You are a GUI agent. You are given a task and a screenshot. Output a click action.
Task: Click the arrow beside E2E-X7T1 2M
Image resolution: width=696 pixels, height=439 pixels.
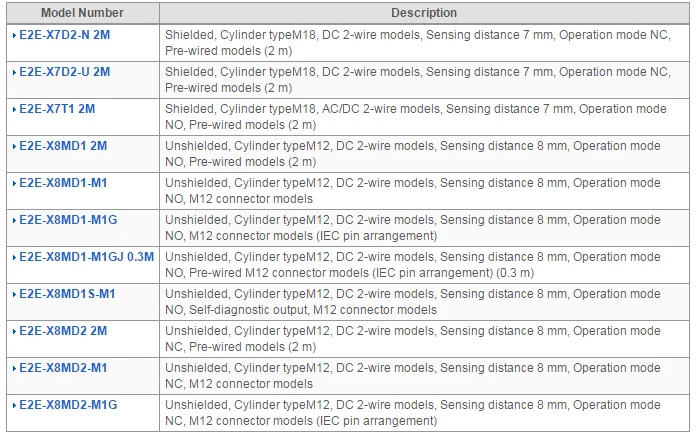(x=14, y=109)
